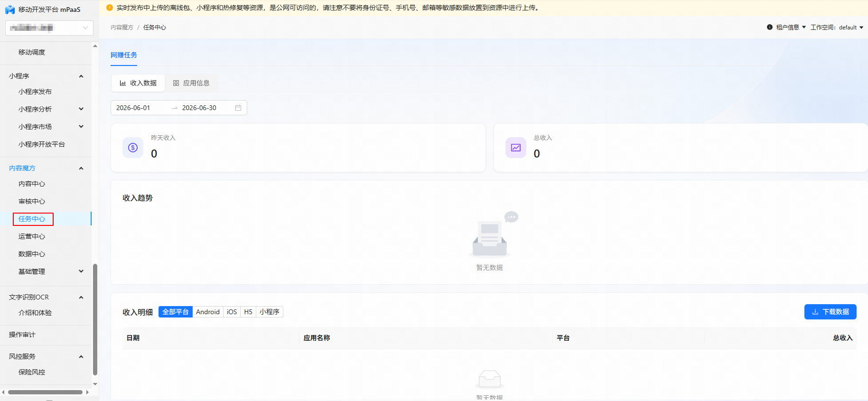Click the sidebar scroll-right arrow
The image size is (868, 401).
click(87, 392)
